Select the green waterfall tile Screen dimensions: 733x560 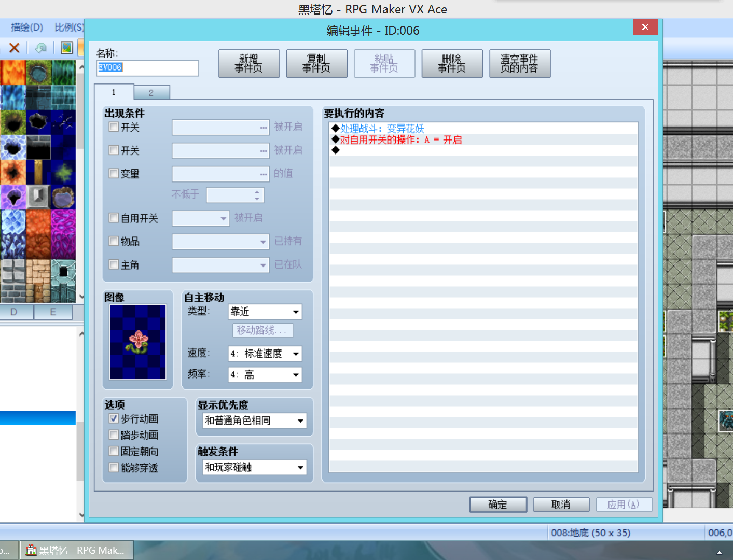tap(63, 73)
